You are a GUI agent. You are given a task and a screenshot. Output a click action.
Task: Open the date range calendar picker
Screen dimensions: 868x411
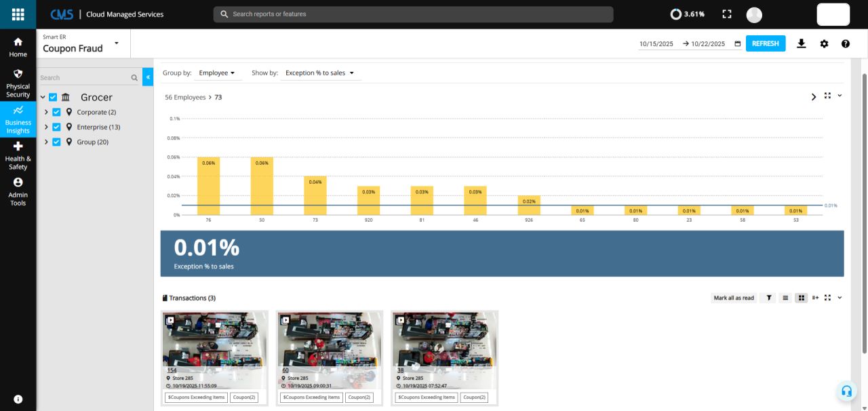(738, 44)
